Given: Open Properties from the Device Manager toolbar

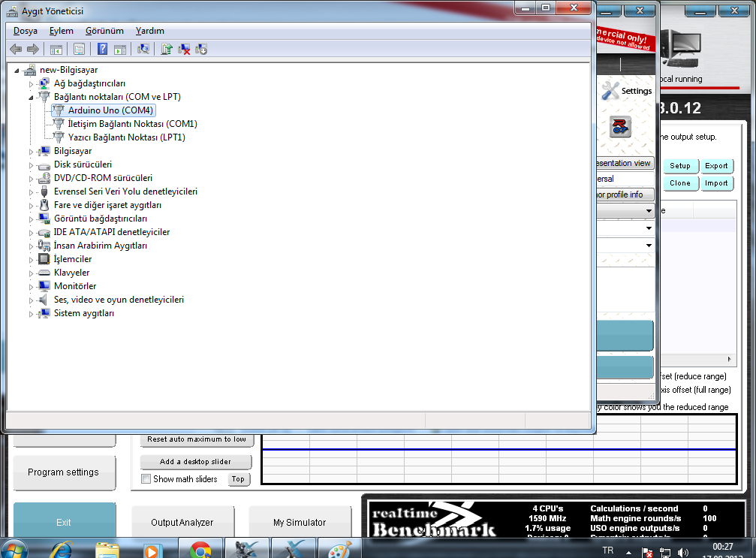Looking at the screenshot, I should [79, 50].
